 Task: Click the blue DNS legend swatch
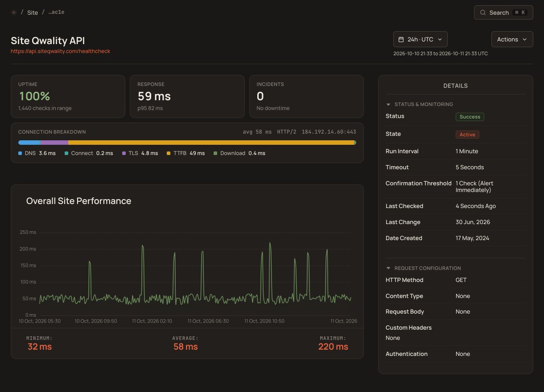pyautogui.click(x=20, y=153)
